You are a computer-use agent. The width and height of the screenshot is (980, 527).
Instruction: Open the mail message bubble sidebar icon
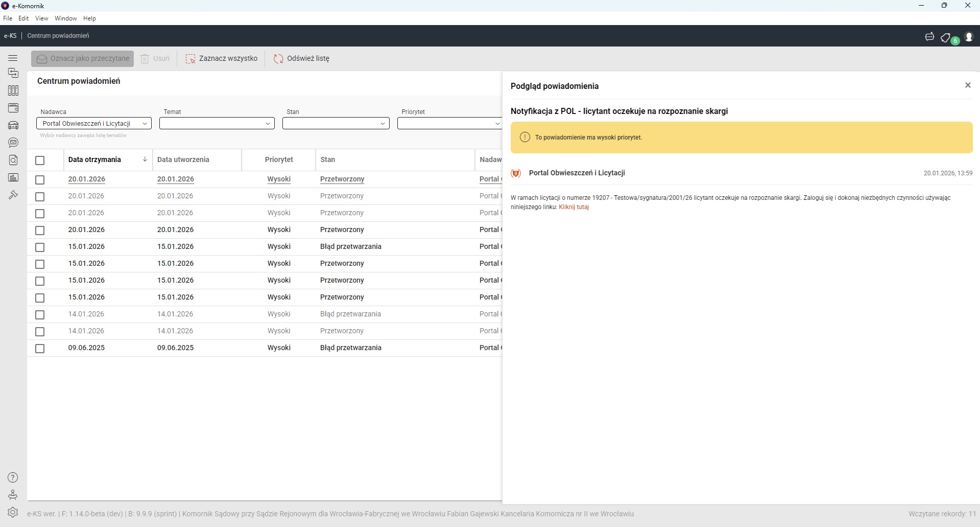coord(13,143)
